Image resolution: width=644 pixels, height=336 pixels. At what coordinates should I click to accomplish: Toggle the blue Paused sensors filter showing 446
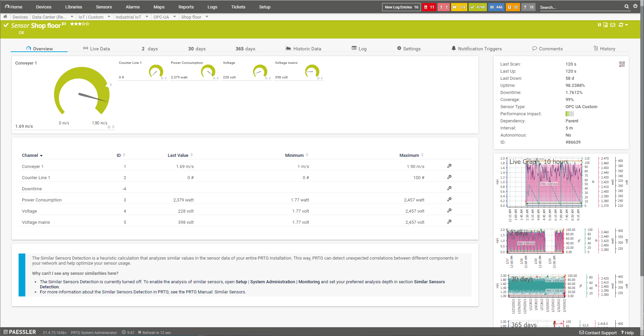coord(496,7)
